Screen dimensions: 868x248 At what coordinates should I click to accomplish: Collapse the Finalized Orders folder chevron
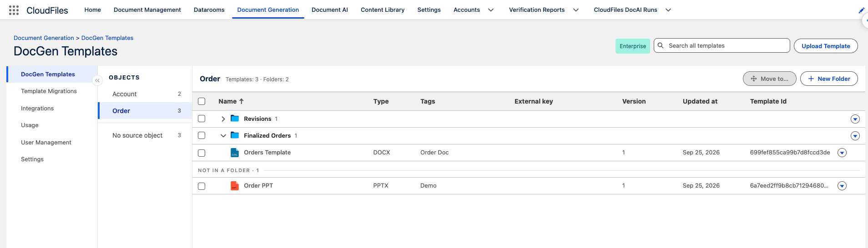pos(223,136)
